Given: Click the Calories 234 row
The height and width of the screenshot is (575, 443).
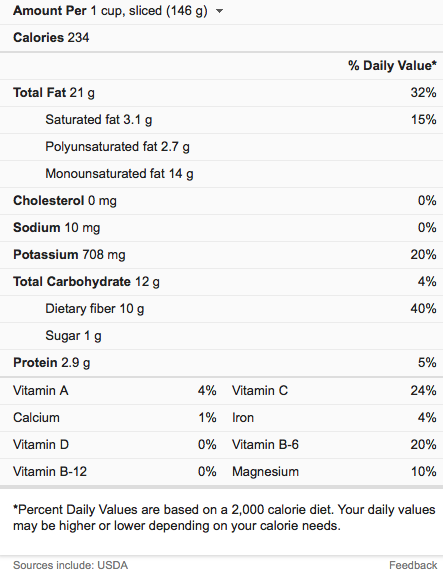Looking at the screenshot, I should pyautogui.click(x=222, y=38).
